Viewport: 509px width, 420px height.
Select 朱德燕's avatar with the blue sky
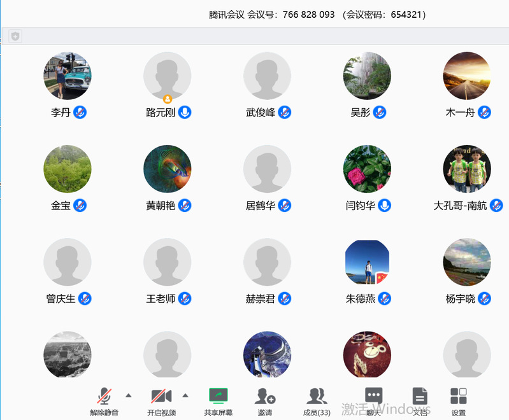click(367, 262)
